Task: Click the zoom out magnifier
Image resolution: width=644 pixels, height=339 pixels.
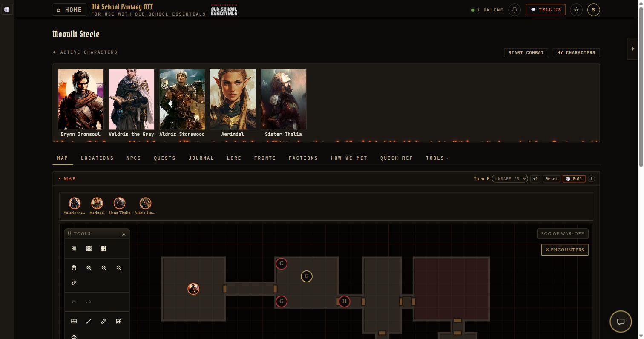Action: (x=103, y=268)
